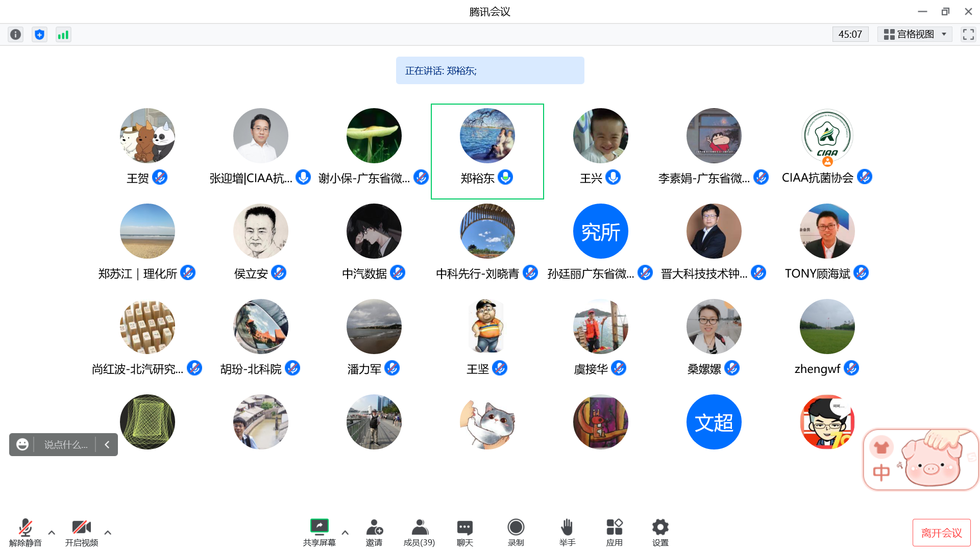This screenshot has height=551, width=980.
Task: Select 王贺's avatar thumbnail
Action: pos(148,136)
